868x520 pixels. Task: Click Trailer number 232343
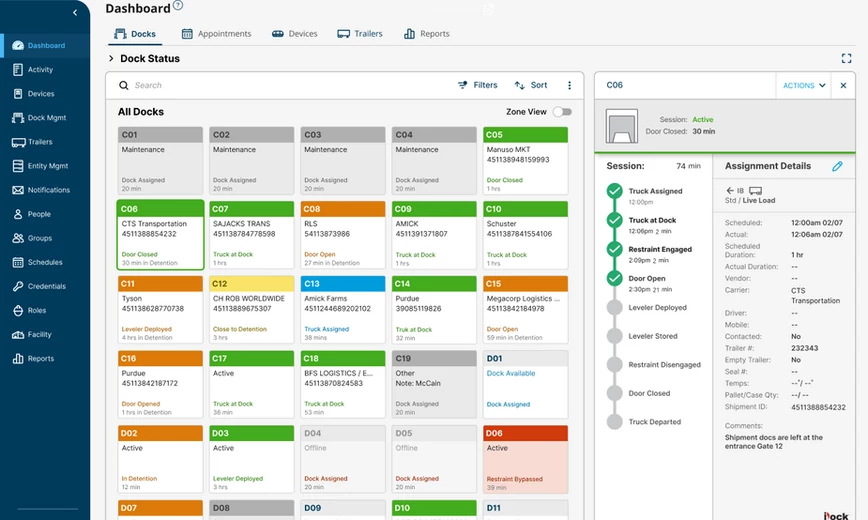tap(804, 348)
